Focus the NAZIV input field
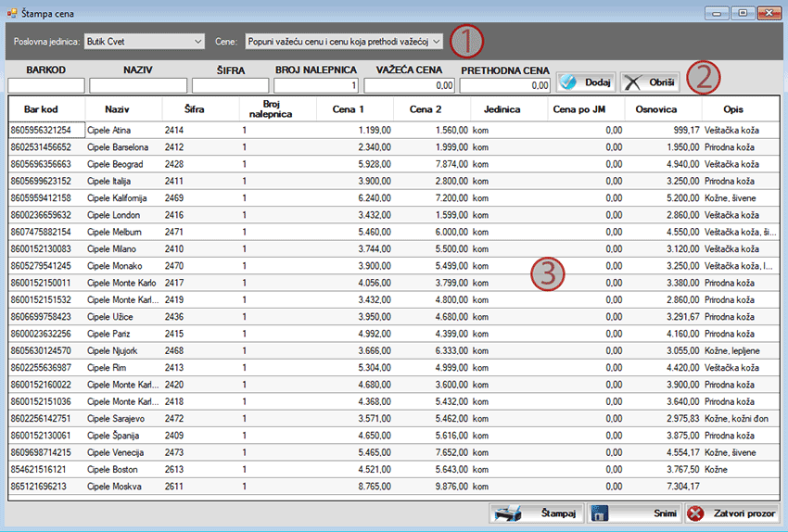 click(138, 85)
